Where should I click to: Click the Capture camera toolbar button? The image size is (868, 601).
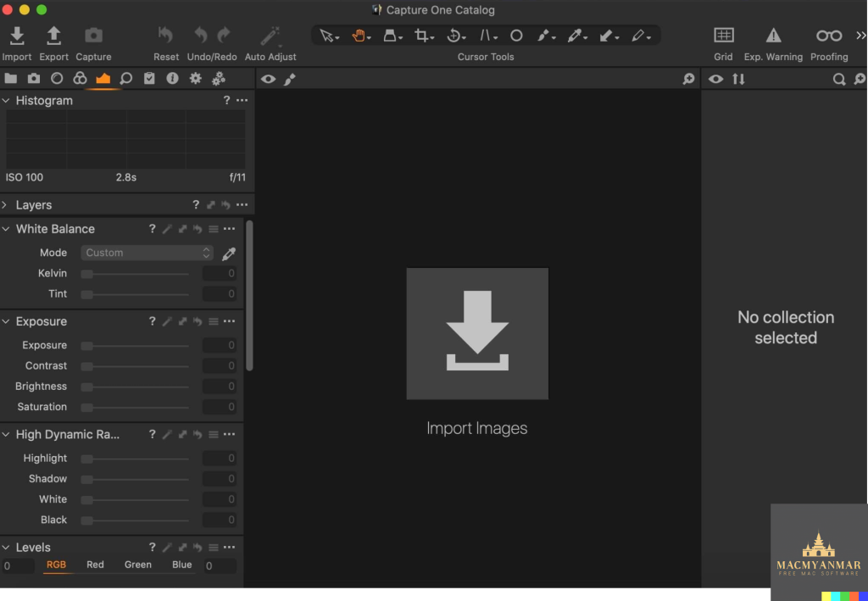point(93,43)
